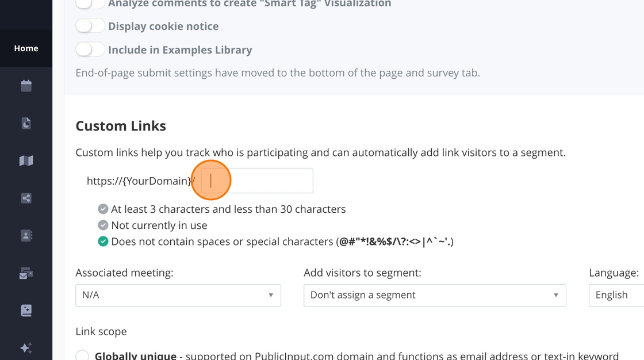Open the calendar icon in sidebar
This screenshot has height=360, width=644.
coord(26,86)
